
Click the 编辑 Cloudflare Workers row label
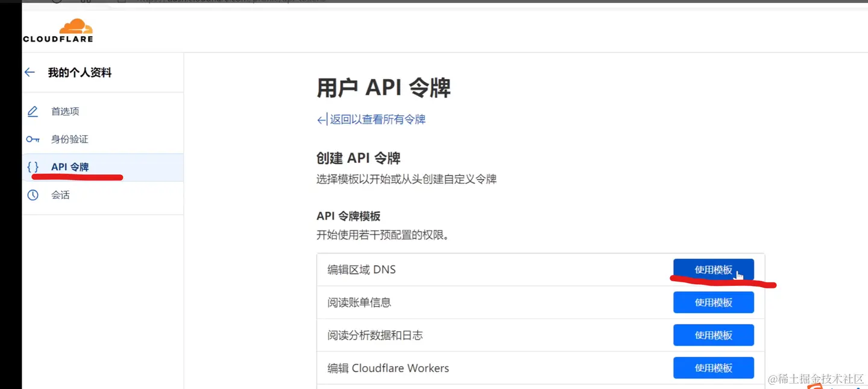(x=388, y=368)
